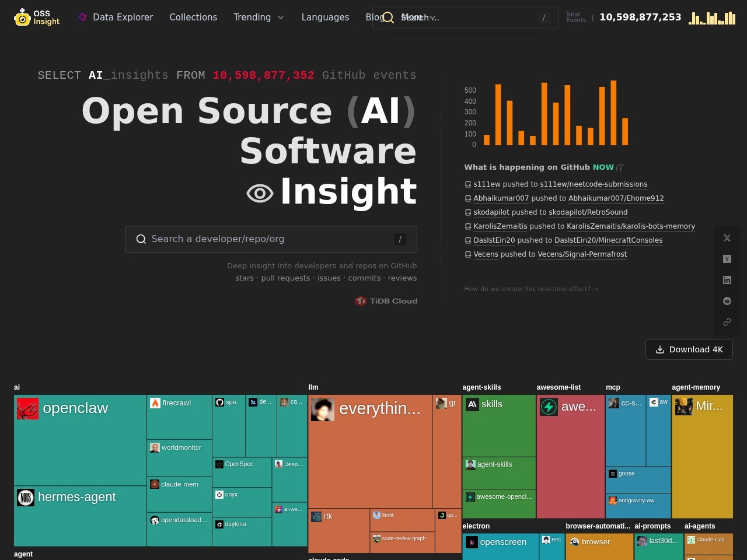Expand the Trending dropdown menu
Image resolution: width=747 pixels, height=560 pixels.
click(259, 17)
